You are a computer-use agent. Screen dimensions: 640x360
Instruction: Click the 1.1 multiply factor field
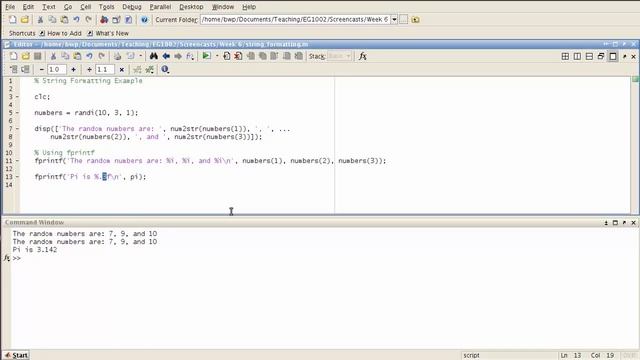104,69
